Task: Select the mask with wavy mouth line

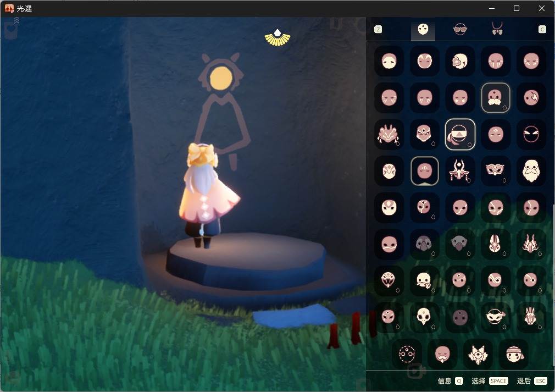Action: pos(389,244)
